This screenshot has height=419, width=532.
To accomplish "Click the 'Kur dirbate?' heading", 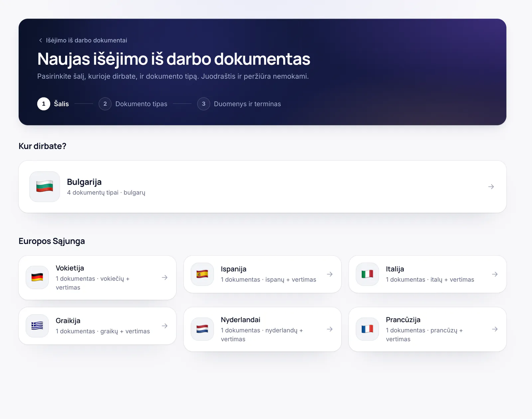I will (43, 146).
